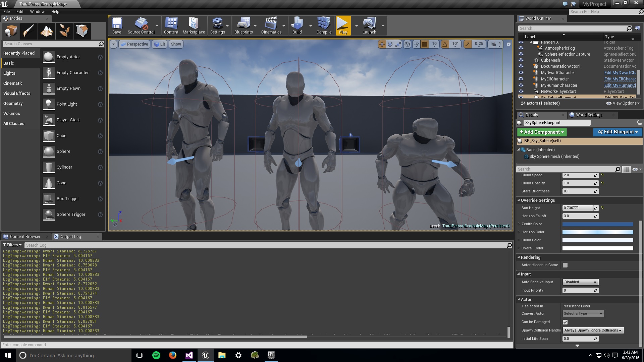Viewport: 644px width, 362px height.
Task: Toggle world/local coordinate system icon
Action: click(407, 44)
